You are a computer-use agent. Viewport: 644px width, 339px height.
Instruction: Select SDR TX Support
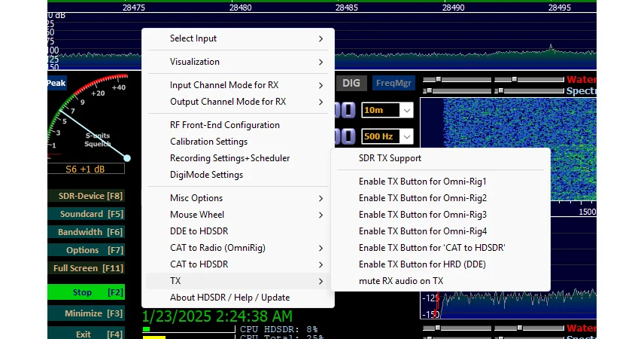(x=440, y=158)
